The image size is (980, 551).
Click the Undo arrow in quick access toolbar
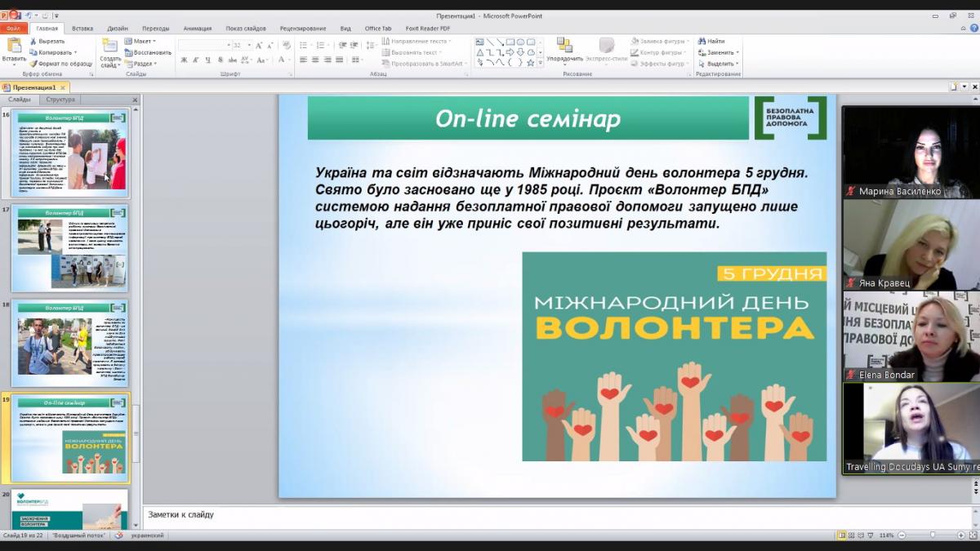pyautogui.click(x=29, y=16)
